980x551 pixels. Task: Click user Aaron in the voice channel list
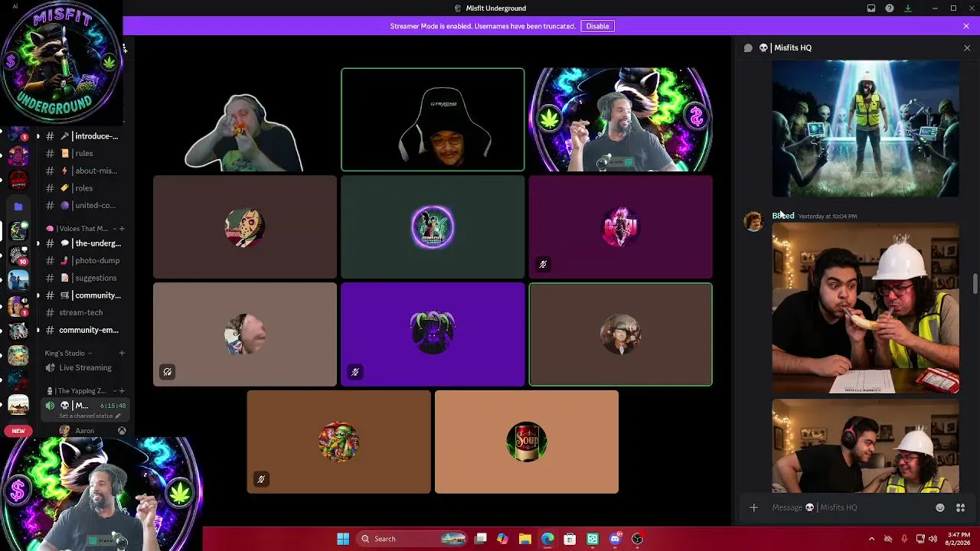click(x=84, y=431)
